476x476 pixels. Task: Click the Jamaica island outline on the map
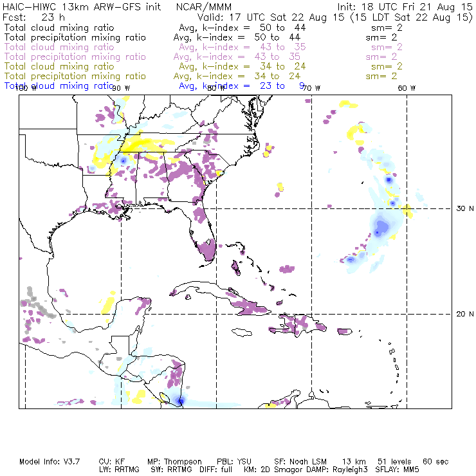click(242, 332)
